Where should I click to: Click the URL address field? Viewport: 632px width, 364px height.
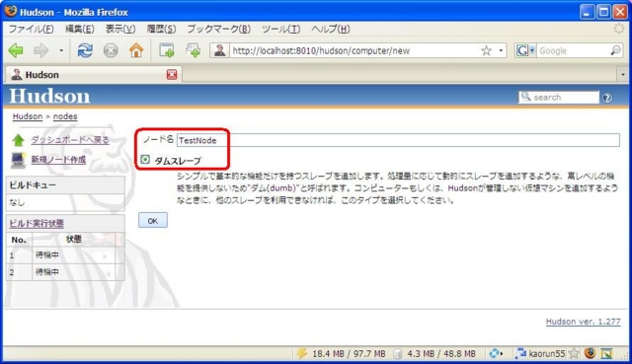click(x=355, y=50)
